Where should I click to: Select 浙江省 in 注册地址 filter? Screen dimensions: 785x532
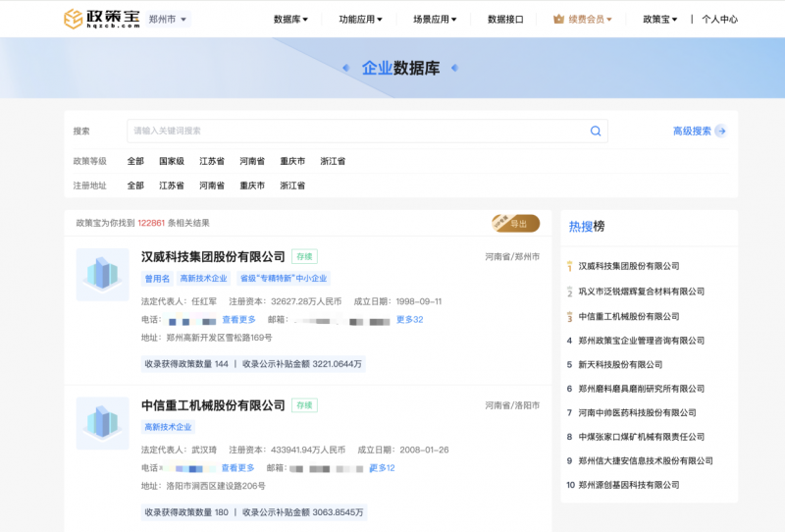pos(292,186)
